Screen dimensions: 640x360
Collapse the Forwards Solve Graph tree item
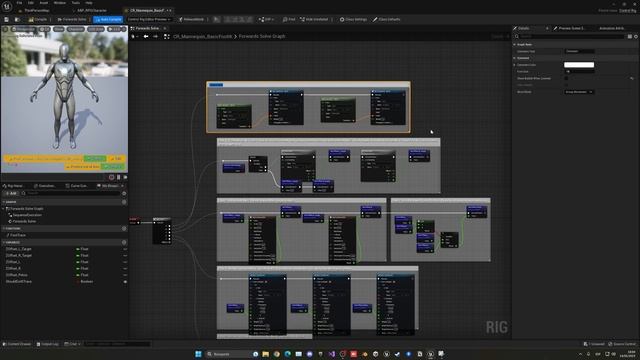pyautogui.click(x=4, y=209)
